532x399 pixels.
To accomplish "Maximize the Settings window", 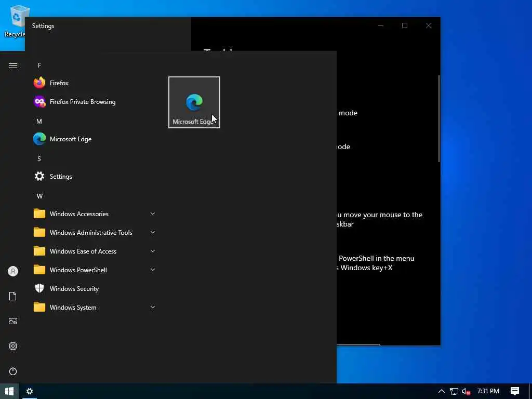I will tap(404, 26).
